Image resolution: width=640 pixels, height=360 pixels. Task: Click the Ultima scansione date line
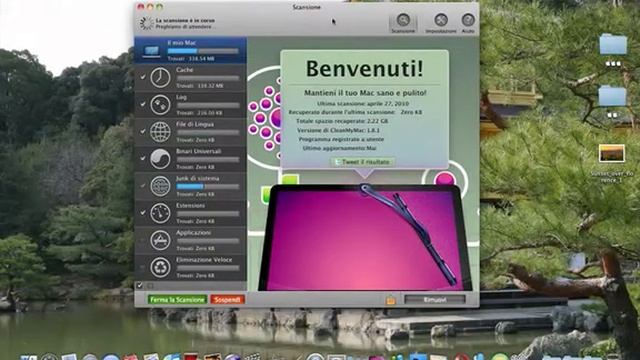363,104
